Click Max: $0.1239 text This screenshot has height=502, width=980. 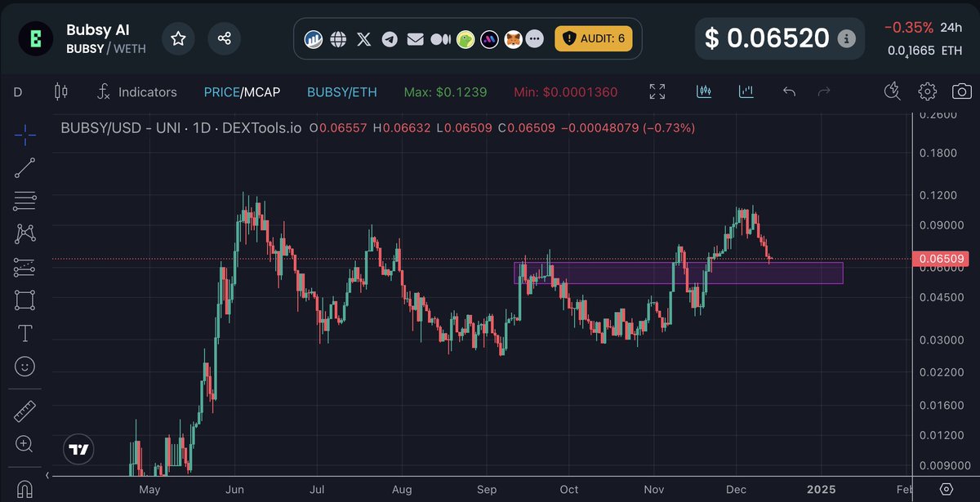click(445, 92)
